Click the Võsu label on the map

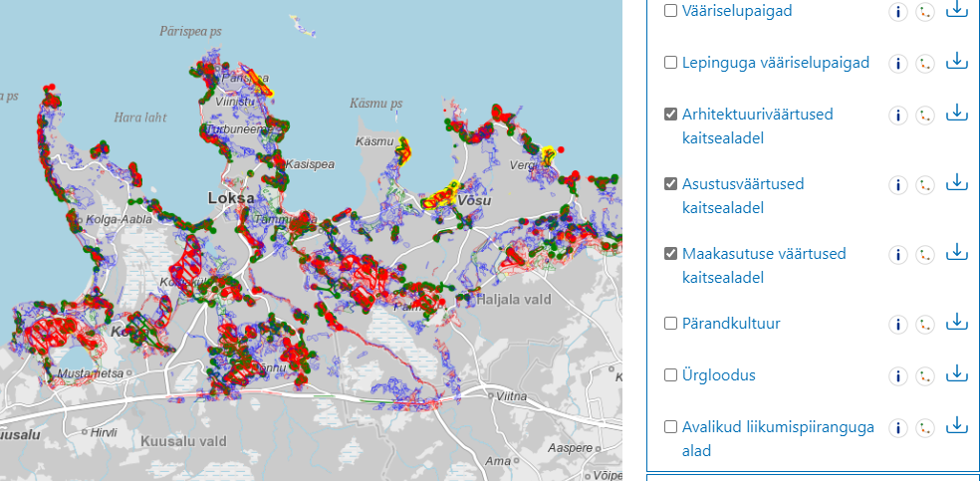tap(474, 201)
